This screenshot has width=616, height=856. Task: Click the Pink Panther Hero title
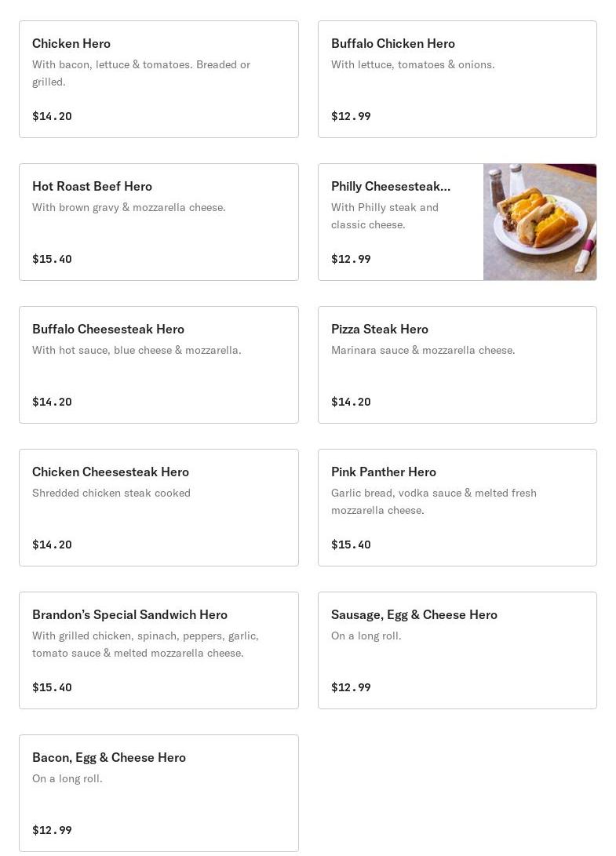click(383, 472)
